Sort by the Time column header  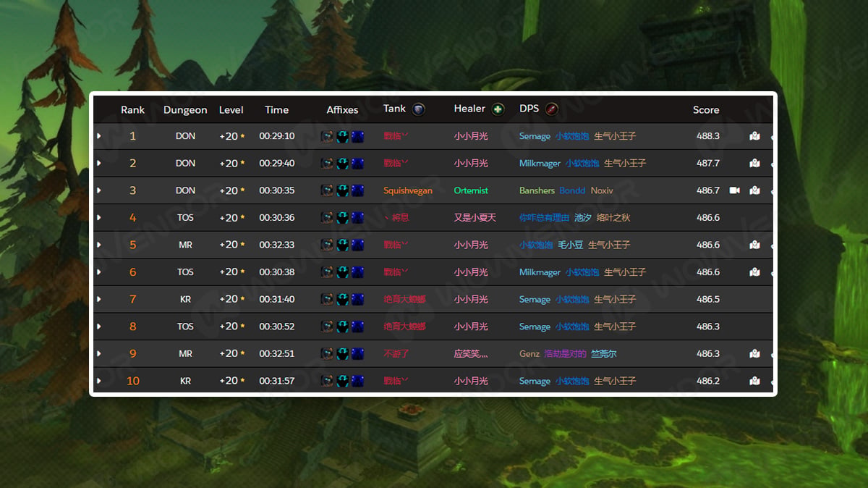tap(276, 110)
